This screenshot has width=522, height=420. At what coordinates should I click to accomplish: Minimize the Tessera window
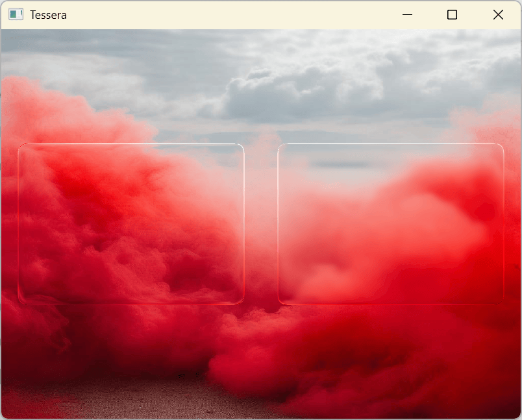click(x=408, y=15)
